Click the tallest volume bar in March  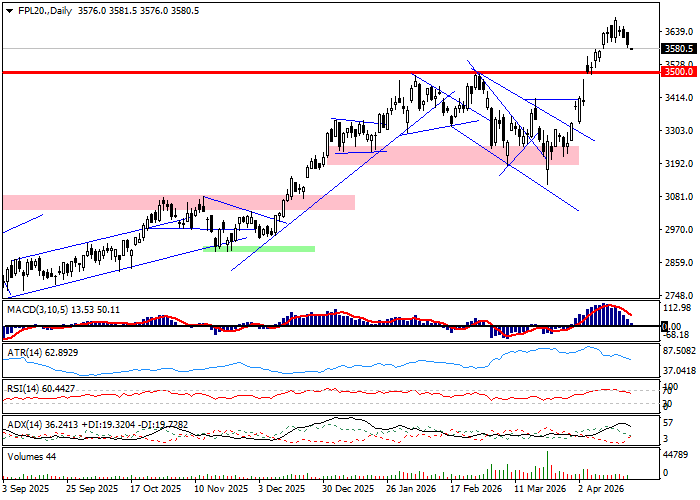547,465
